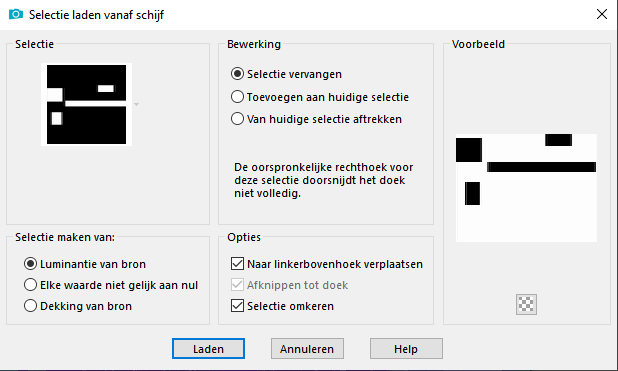Click the Annuleren button
This screenshot has height=371, width=618.
(x=307, y=349)
